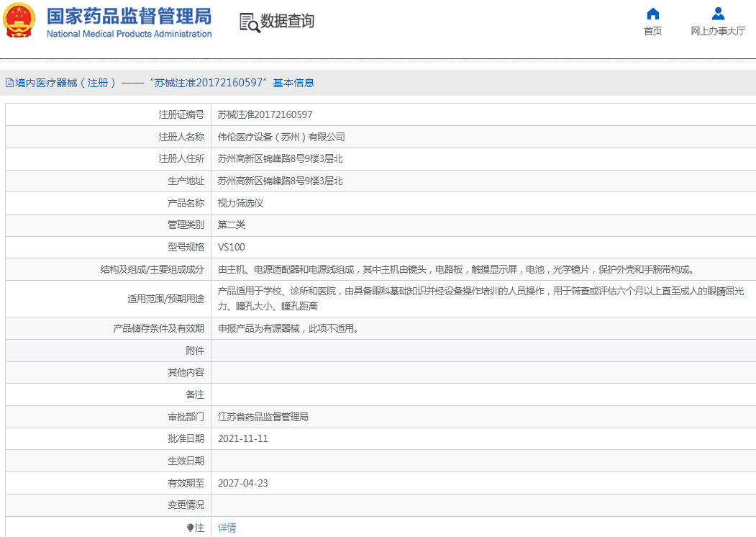
Task: Open the 网上办事大厅 user icon
Action: (x=718, y=14)
